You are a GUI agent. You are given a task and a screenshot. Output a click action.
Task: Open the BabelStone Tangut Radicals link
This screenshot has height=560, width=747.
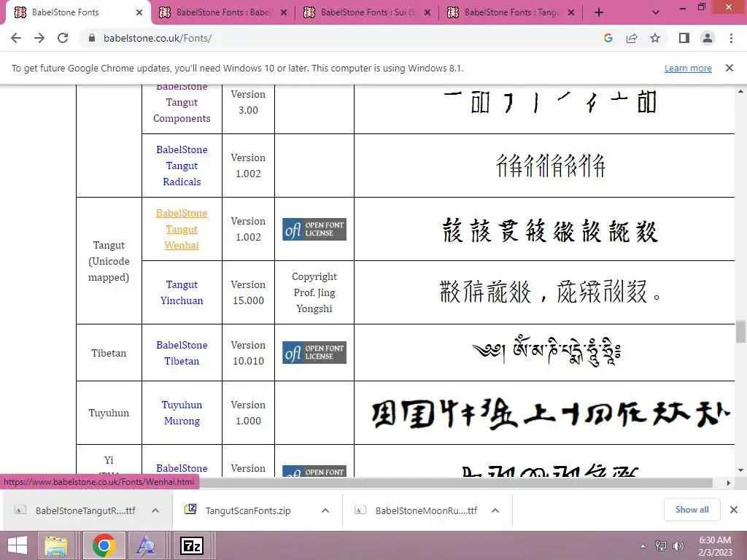[x=182, y=166]
